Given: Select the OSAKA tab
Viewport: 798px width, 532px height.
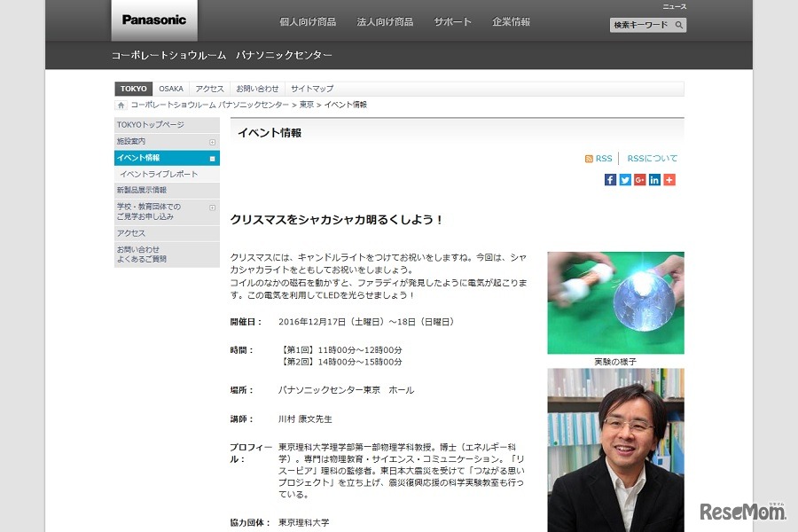Looking at the screenshot, I should 171,89.
